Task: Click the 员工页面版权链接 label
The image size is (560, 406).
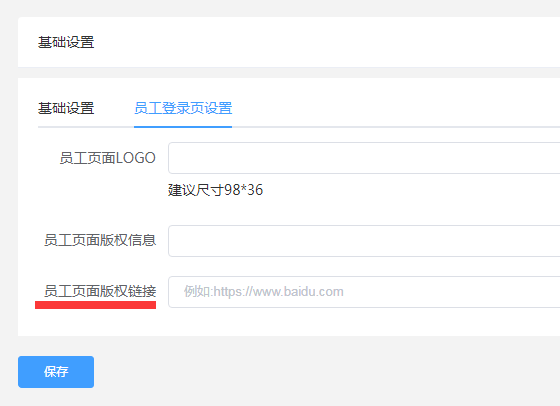Action: coord(100,291)
